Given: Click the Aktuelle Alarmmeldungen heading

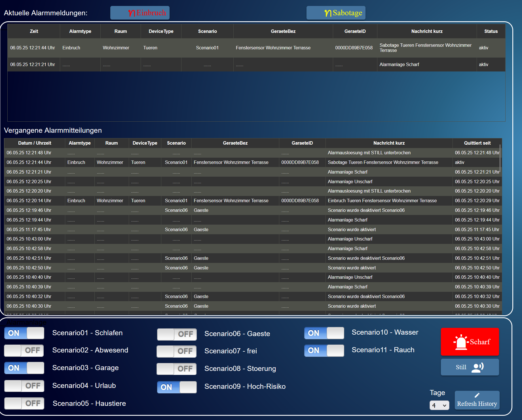Looking at the screenshot, I should tap(46, 13).
